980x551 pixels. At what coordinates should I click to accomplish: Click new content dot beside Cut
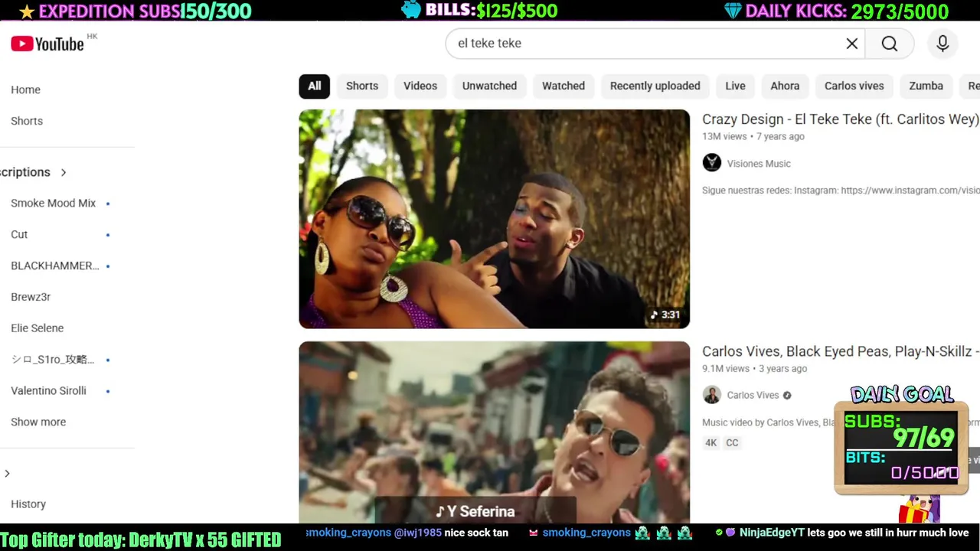[108, 235]
